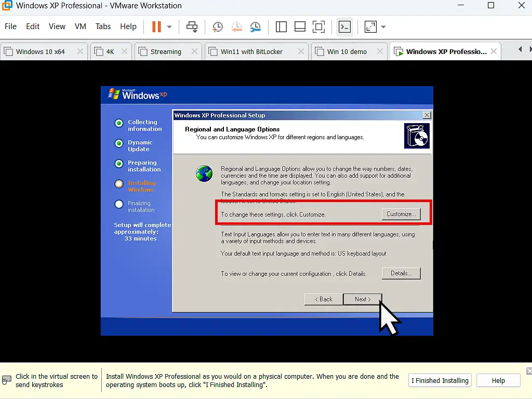
Task: Toggle the console view icon
Action: point(344,26)
